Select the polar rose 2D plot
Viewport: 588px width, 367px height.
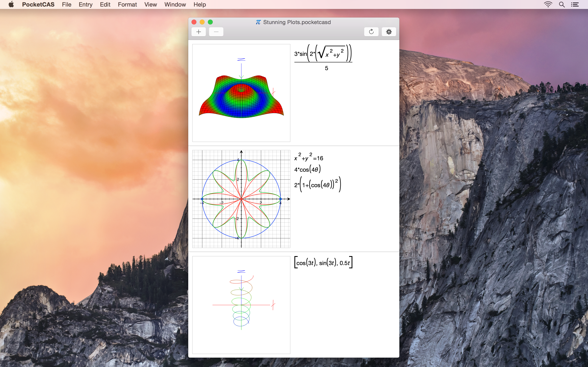click(x=241, y=199)
